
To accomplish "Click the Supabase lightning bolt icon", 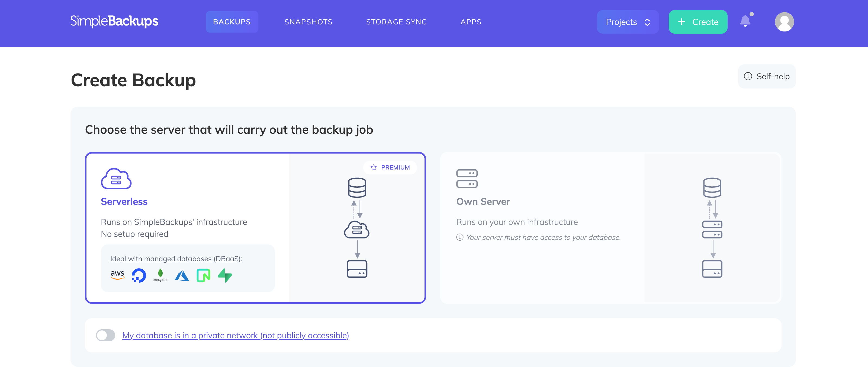I will [x=225, y=275].
